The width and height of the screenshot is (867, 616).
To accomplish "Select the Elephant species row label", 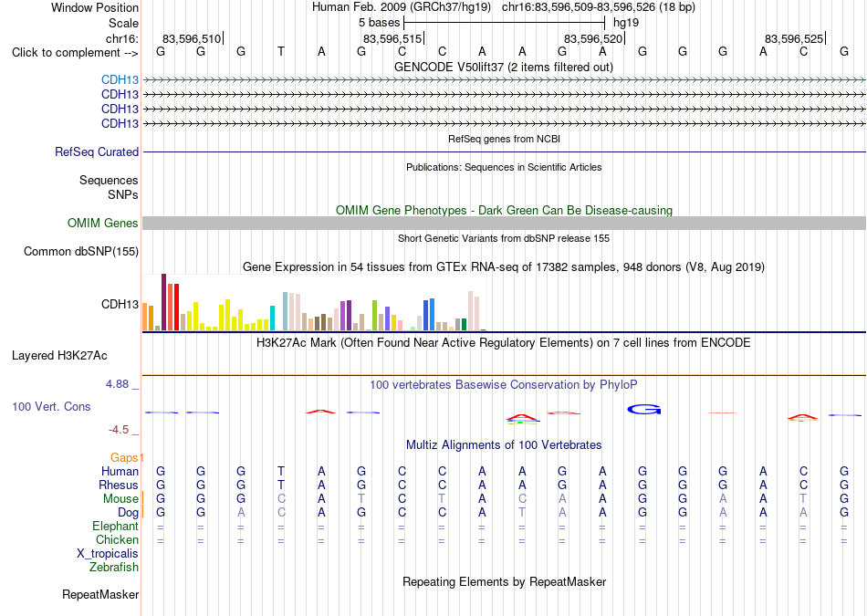I will tap(116, 526).
